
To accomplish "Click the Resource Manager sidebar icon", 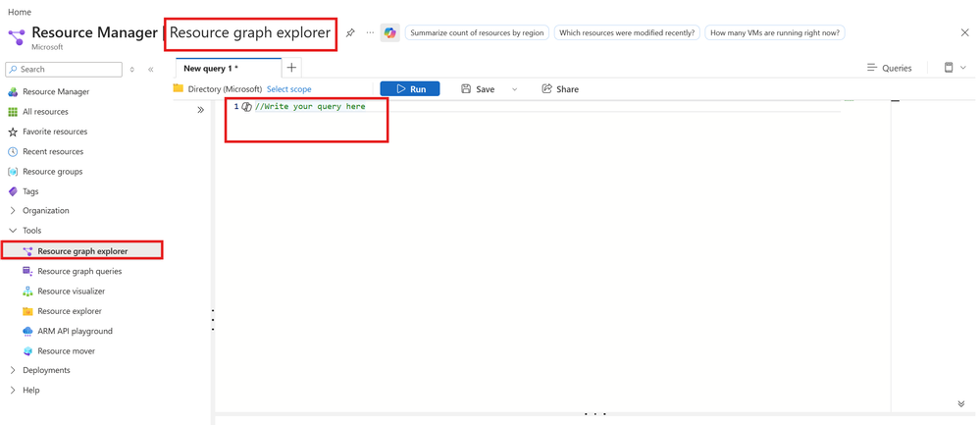I will tap(13, 92).
